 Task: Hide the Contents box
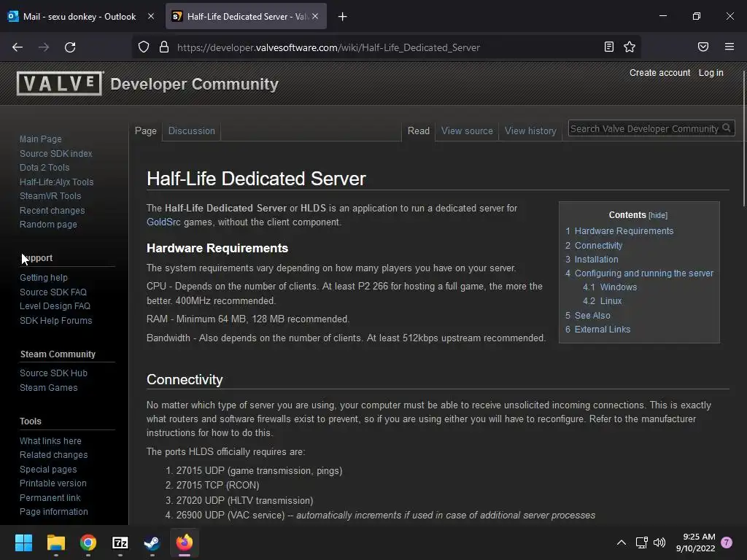(x=658, y=215)
